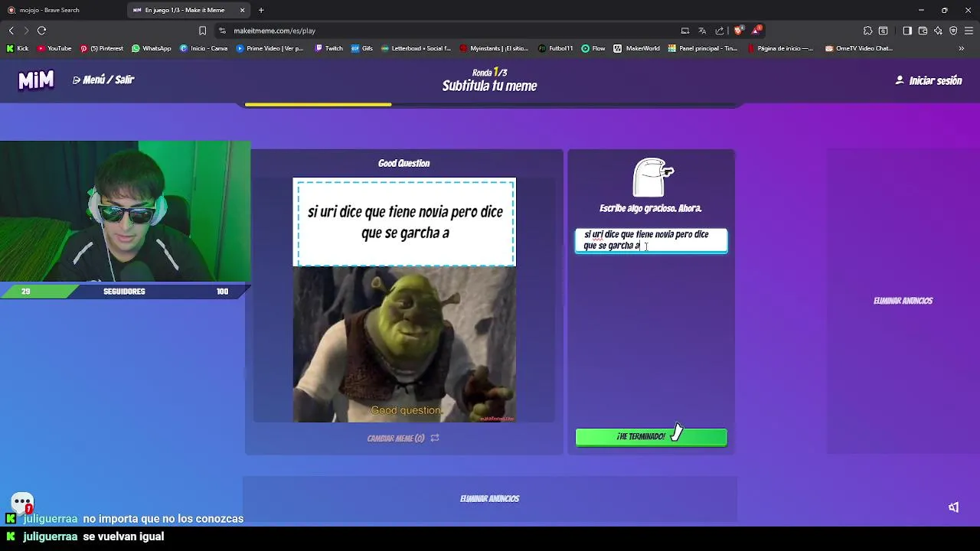This screenshot has width=980, height=551.
Task: Click the pointing-hand mascot above the prompt
Action: (652, 178)
